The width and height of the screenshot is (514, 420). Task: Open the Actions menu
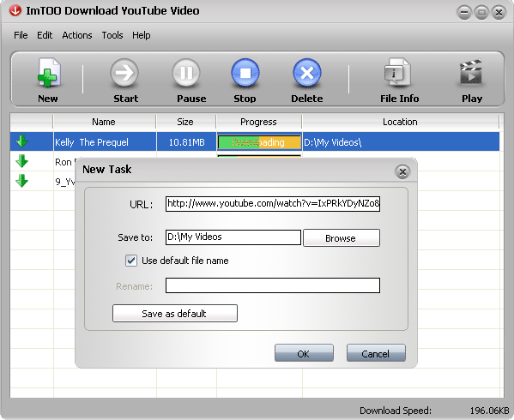(x=77, y=35)
